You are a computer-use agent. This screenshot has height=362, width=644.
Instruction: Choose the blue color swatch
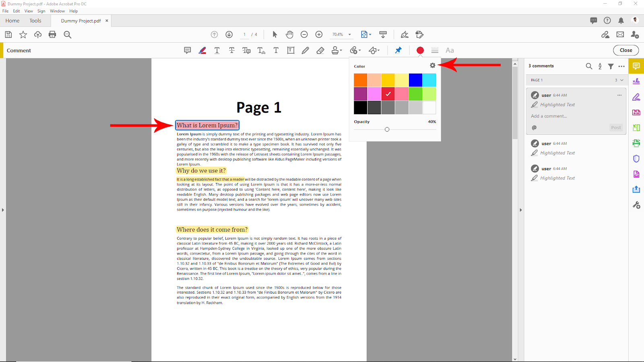415,80
